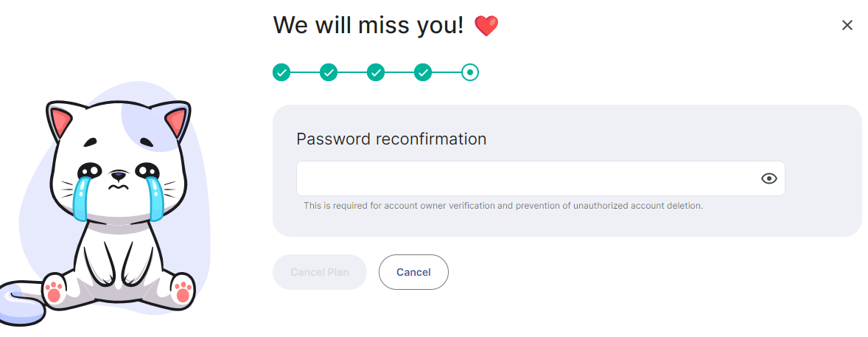Go to the fourth completed step checkmark

pos(422,72)
